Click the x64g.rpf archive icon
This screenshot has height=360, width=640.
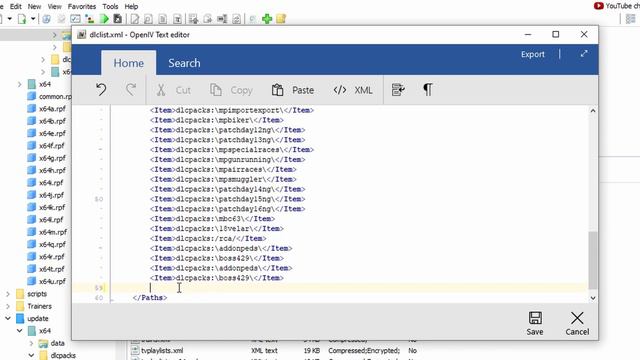coord(32,158)
